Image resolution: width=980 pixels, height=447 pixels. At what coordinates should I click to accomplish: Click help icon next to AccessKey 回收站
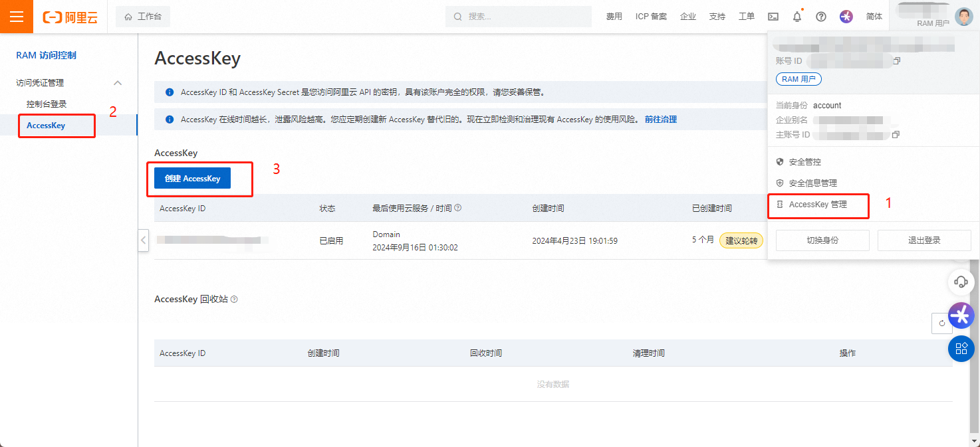[234, 299]
